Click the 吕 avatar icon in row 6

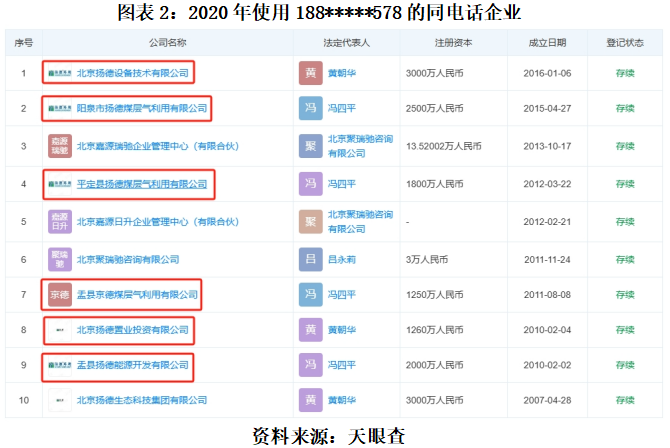pos(311,259)
